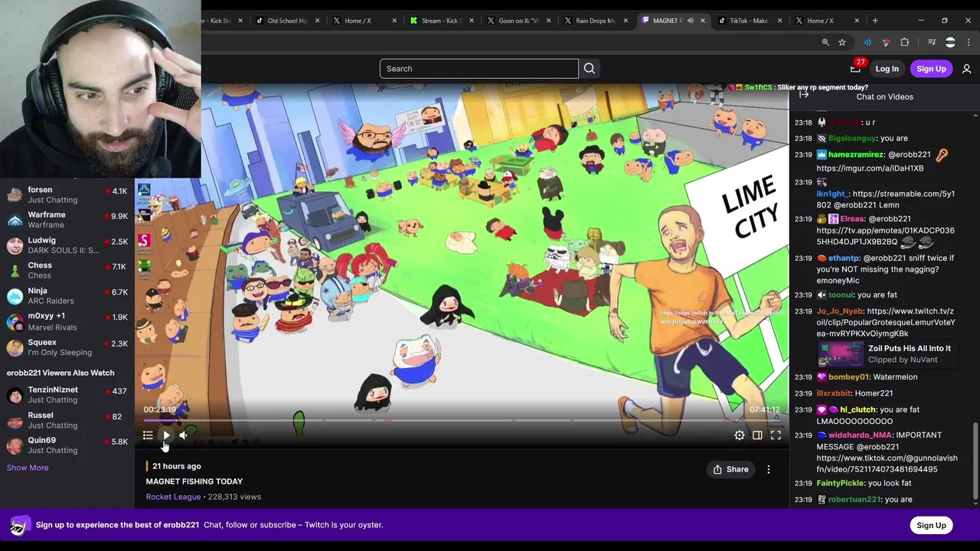Click forsen's avatar icon
This screenshot has height=551, width=980.
click(15, 195)
